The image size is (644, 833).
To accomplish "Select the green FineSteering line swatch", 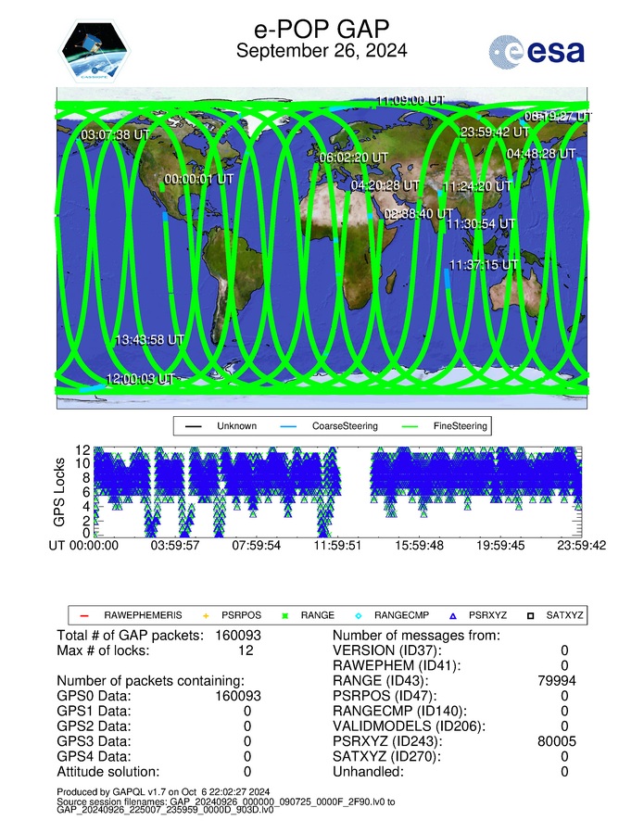I will point(407,426).
